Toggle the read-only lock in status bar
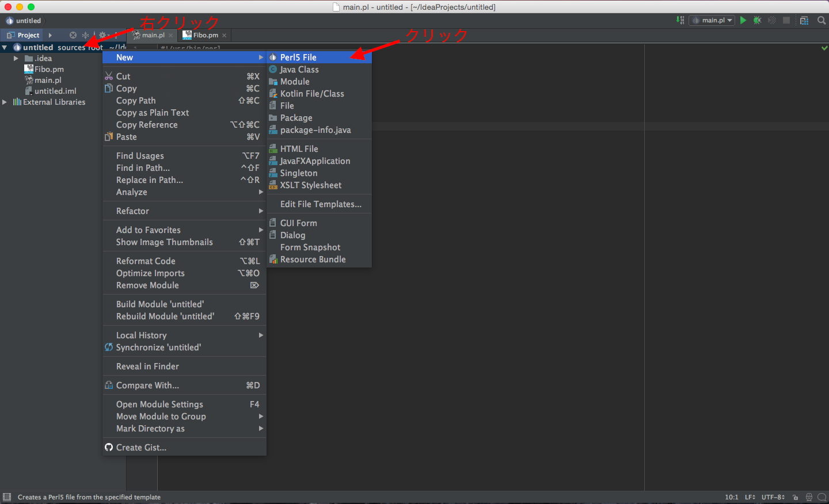Viewport: 829px width, 504px height. click(x=795, y=497)
